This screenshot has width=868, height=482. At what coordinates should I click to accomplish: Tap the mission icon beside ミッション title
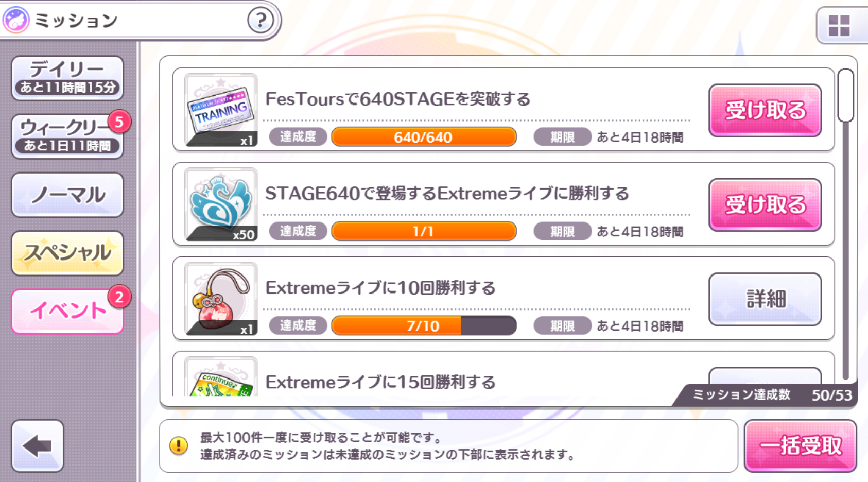tap(16, 21)
